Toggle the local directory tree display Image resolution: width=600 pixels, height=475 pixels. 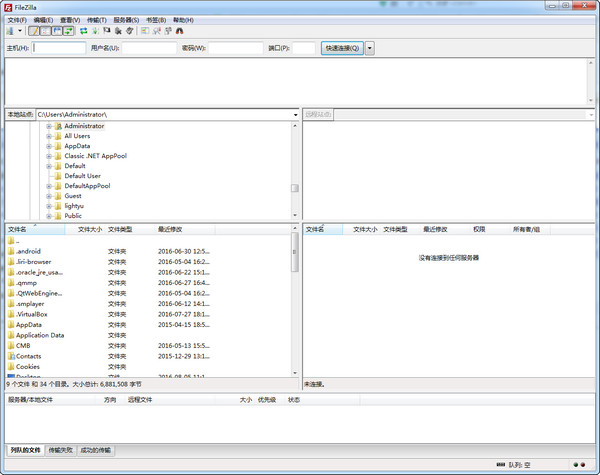point(45,31)
